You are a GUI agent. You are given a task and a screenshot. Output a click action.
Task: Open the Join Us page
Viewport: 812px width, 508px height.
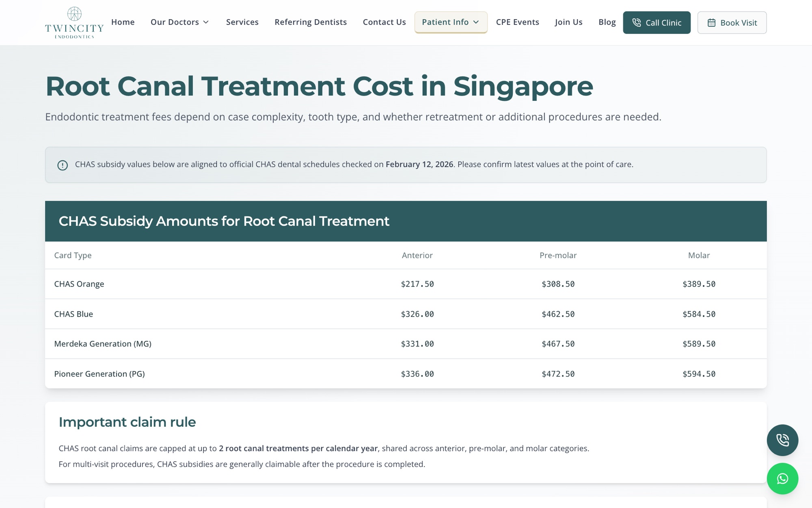tap(569, 22)
